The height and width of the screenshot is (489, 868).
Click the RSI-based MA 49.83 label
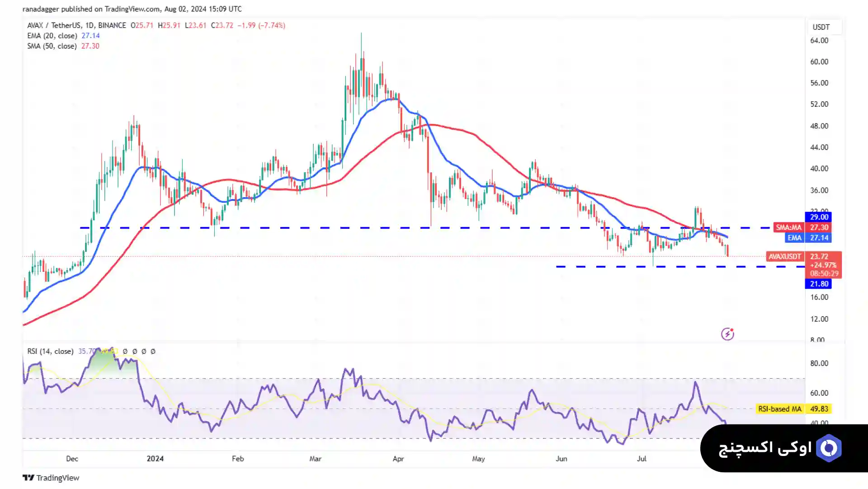[793, 409]
